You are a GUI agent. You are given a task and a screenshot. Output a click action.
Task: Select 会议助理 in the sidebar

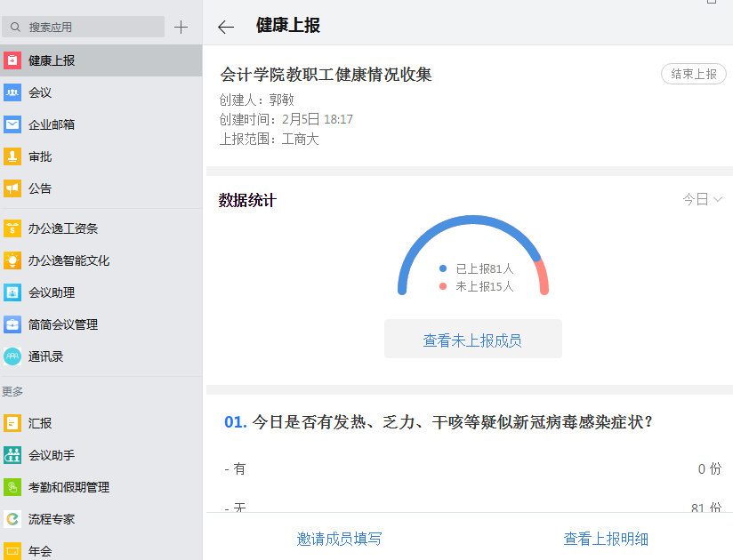[52, 292]
